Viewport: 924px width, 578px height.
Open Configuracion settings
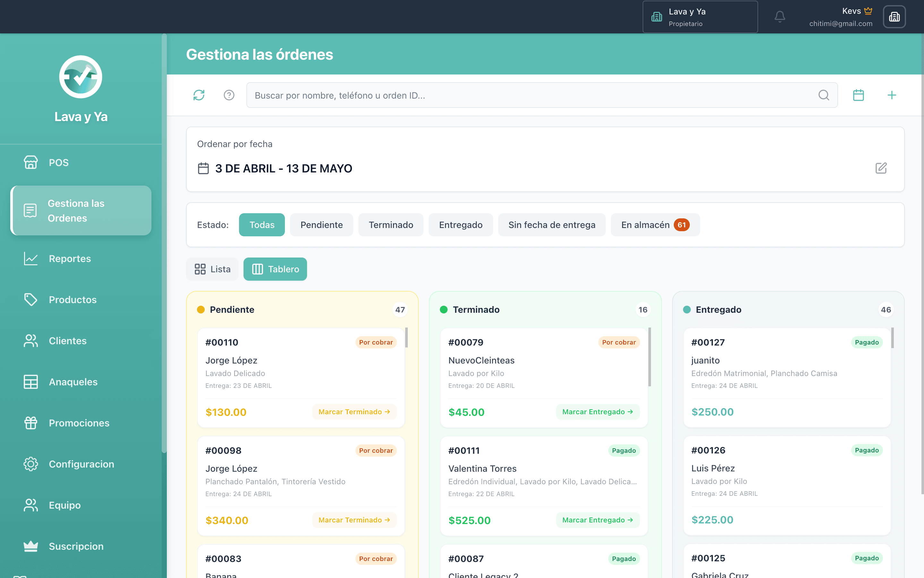coord(81,464)
